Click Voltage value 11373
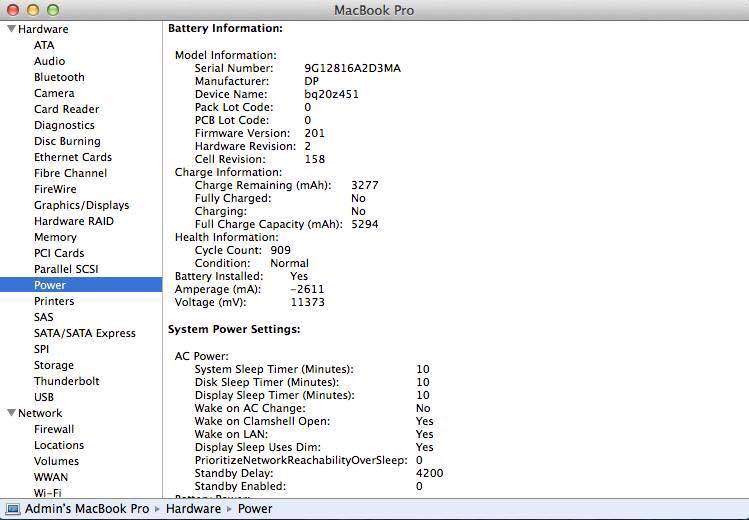 coord(308,302)
